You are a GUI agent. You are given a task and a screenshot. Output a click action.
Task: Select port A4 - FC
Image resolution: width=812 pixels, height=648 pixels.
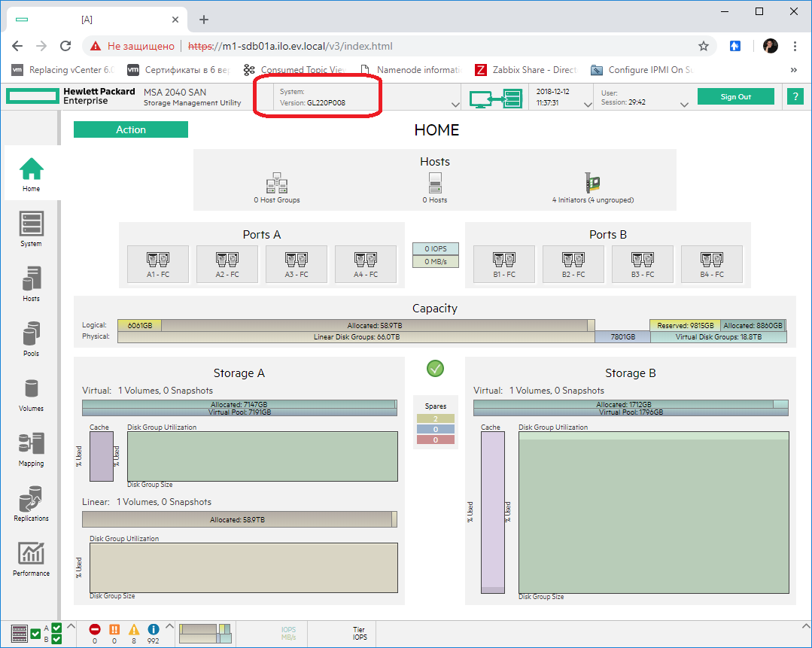(x=366, y=264)
